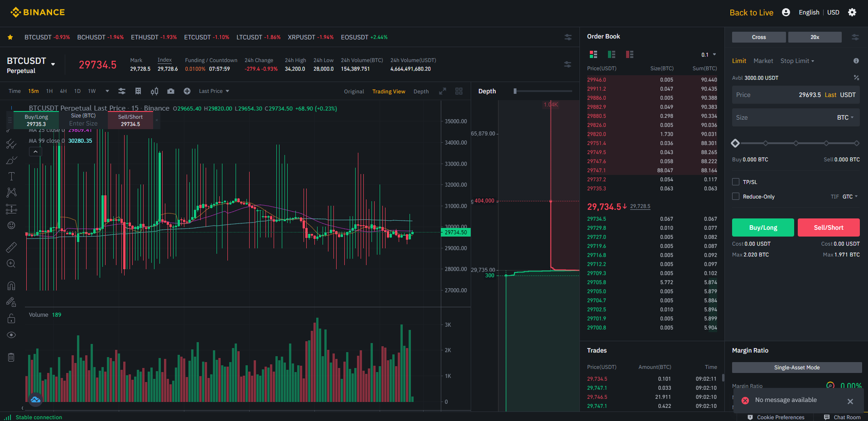
Task: Open chart settings sliders icon
Action: click(x=122, y=91)
